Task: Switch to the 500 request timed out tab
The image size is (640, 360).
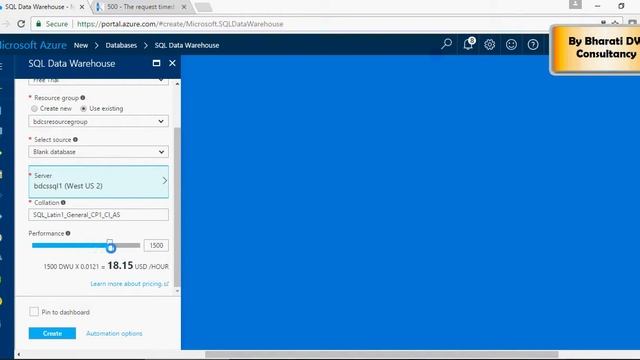Action: [140, 7]
